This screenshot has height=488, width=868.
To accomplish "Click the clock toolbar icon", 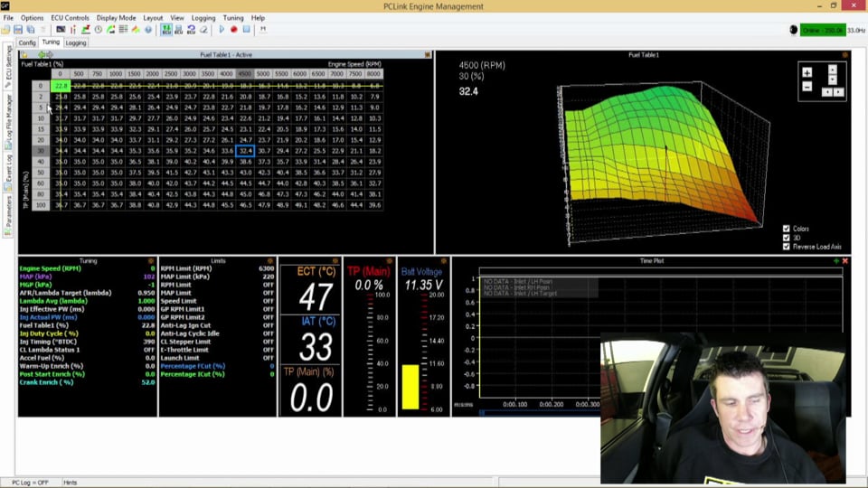I will (x=98, y=29).
